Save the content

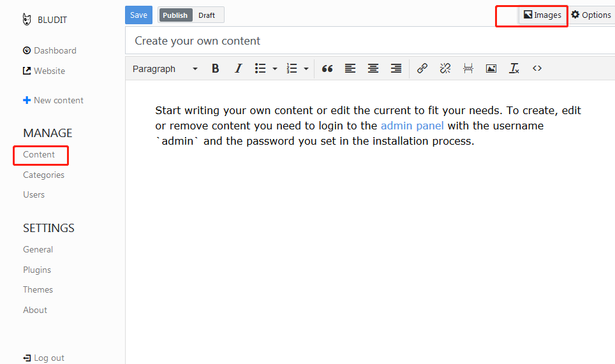click(138, 15)
